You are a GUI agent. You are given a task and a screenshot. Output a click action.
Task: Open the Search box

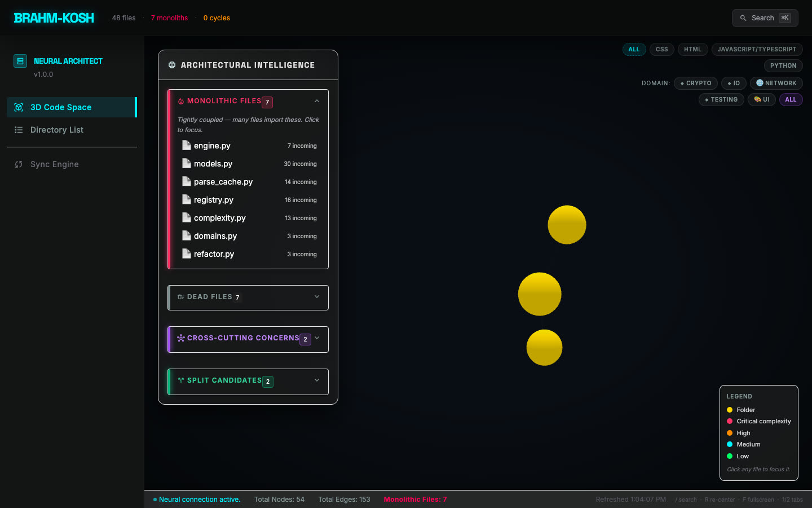[x=765, y=18]
